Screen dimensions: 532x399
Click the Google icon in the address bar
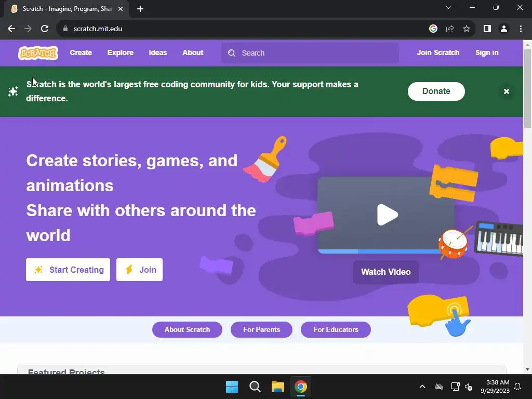point(433,29)
